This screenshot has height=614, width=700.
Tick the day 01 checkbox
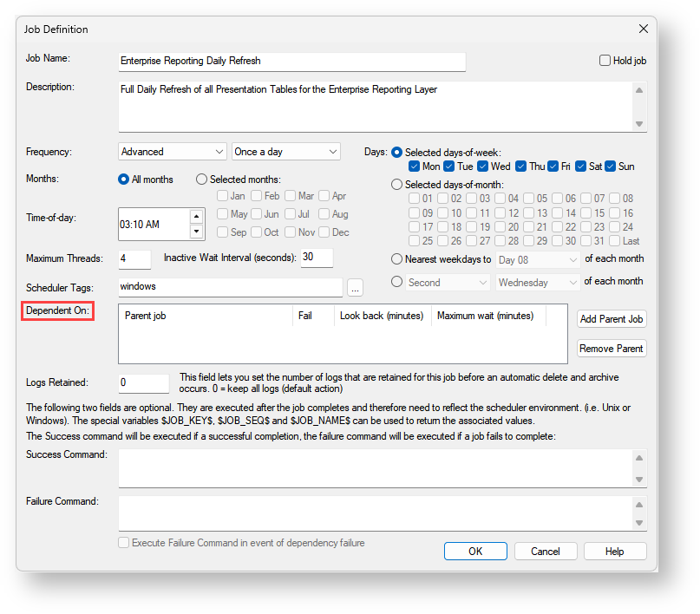[414, 198]
